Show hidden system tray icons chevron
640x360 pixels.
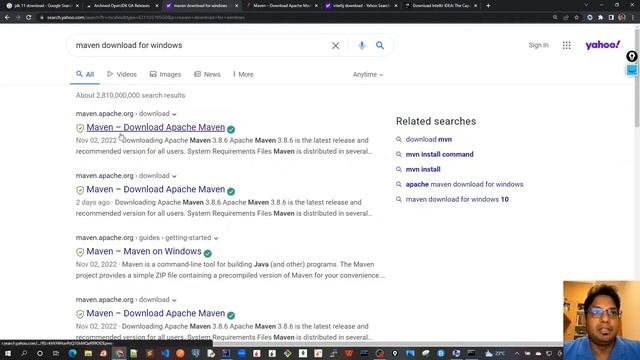(517, 353)
